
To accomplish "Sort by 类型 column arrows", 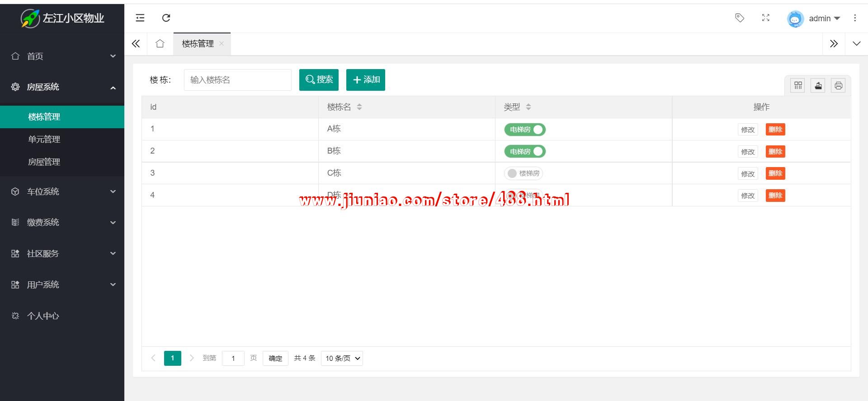I will click(x=528, y=107).
